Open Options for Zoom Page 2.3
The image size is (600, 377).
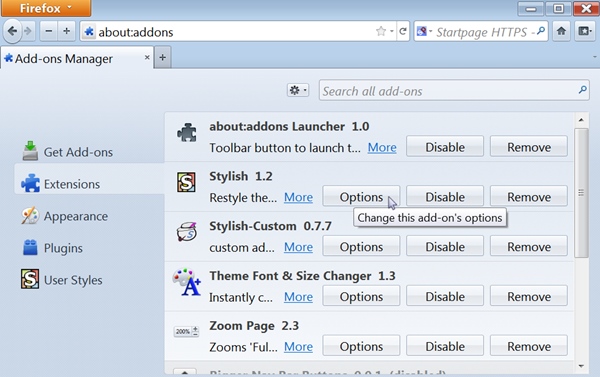click(361, 346)
